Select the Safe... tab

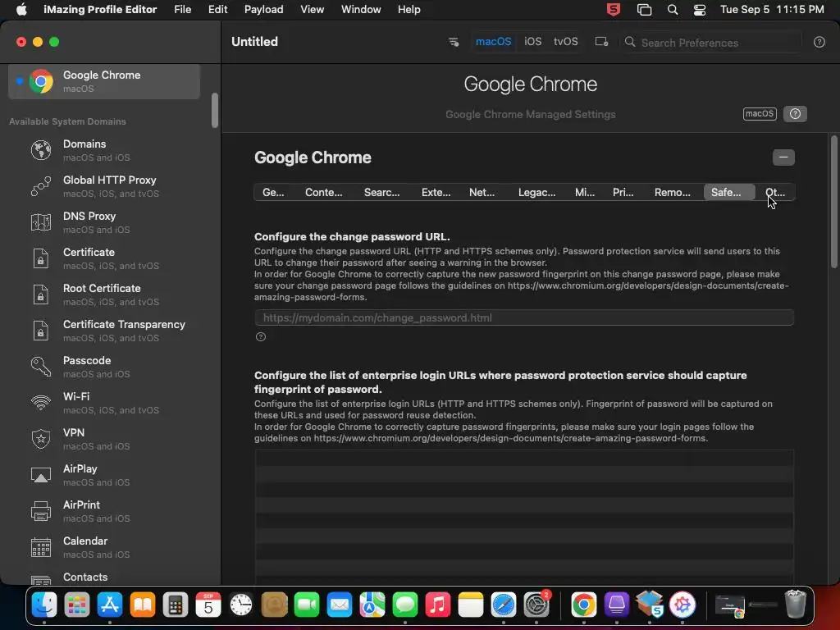click(728, 192)
